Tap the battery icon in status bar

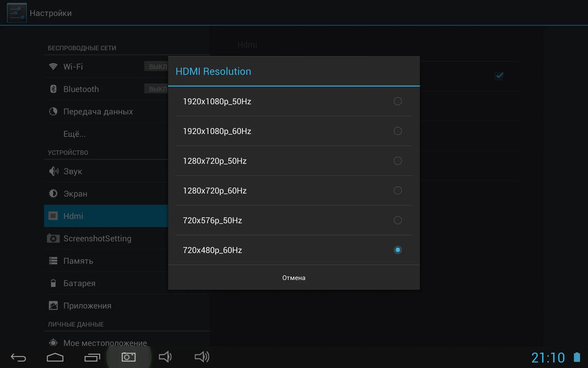[577, 357]
